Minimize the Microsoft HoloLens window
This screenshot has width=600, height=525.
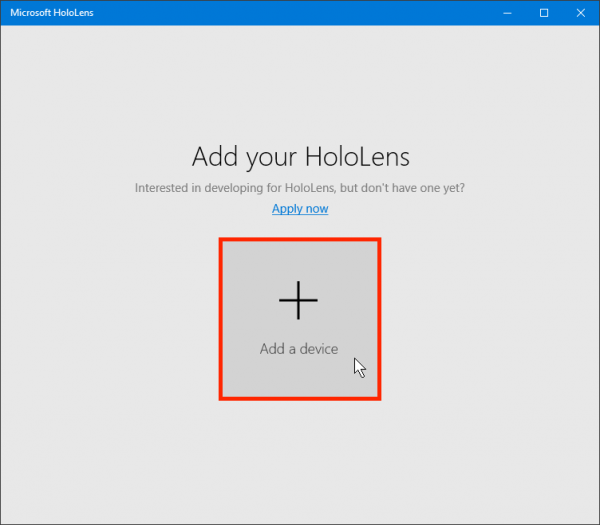coord(507,13)
